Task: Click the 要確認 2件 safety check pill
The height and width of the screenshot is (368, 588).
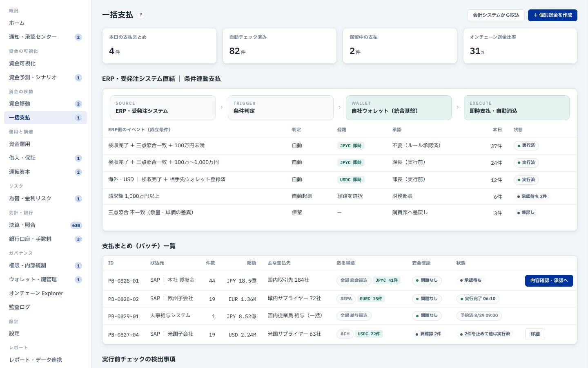Action: [428, 334]
